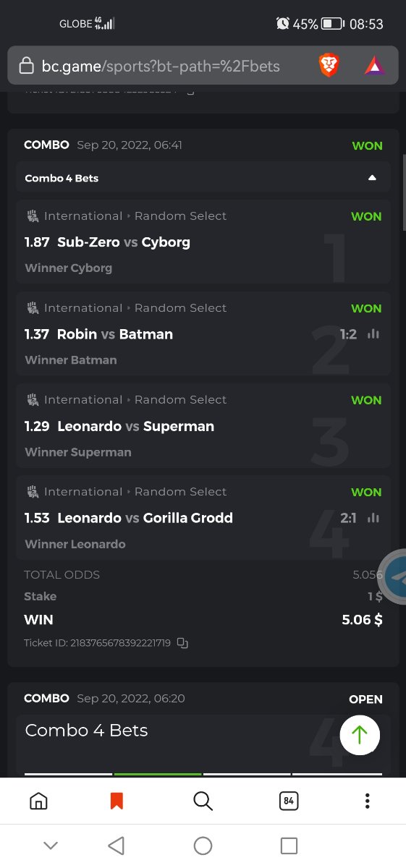Copy the ticket ID 2183765678392221719
The image size is (406, 868).
pos(183,642)
